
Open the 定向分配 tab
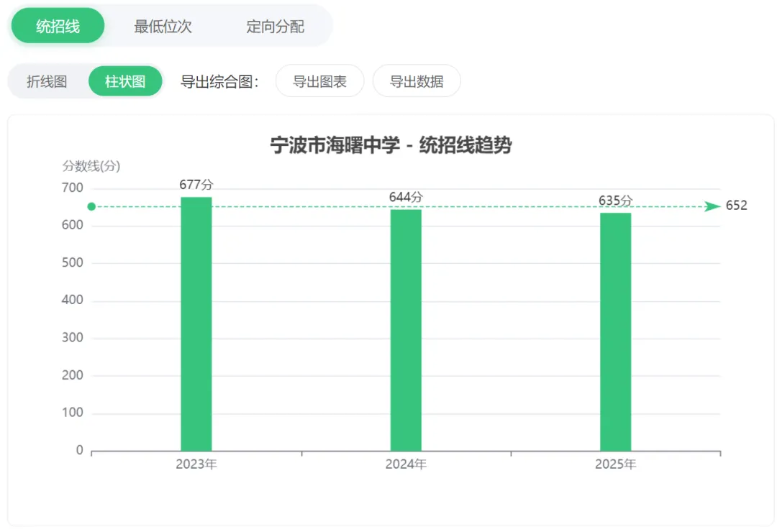275,27
